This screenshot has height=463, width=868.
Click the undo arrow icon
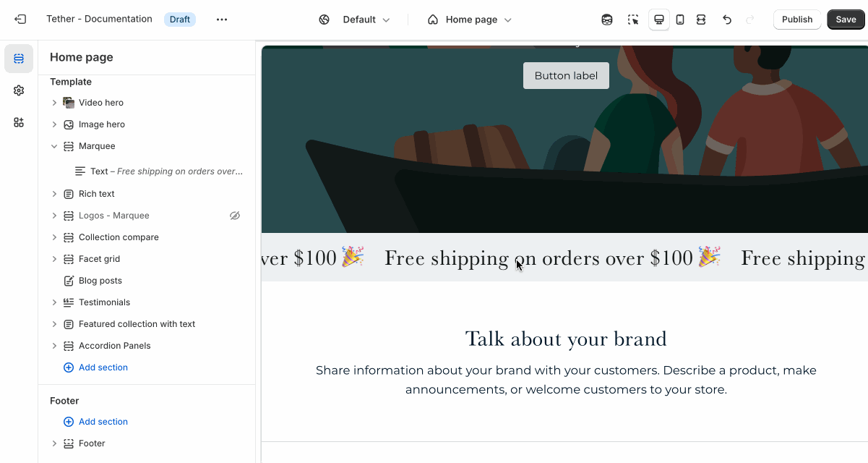coord(727,20)
